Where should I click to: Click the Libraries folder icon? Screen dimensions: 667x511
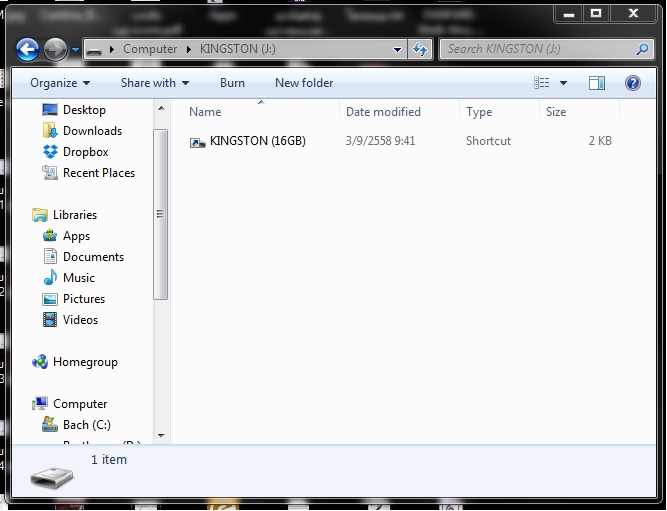40,215
